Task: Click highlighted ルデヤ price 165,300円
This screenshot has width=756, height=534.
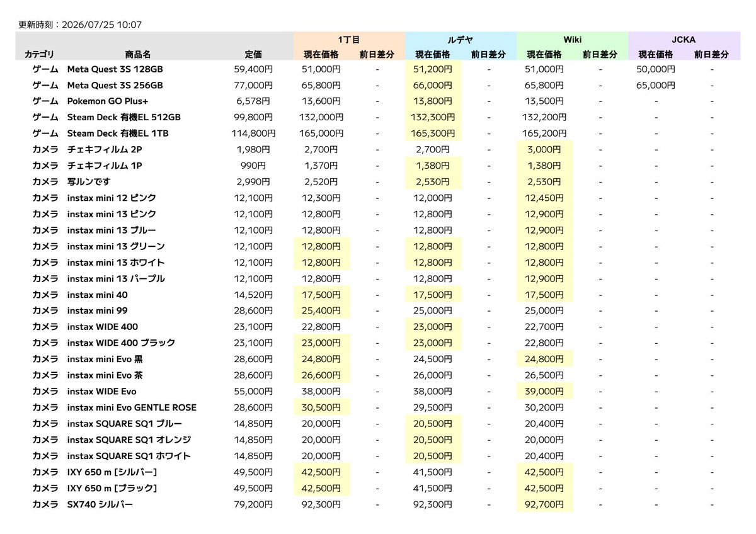Action: pyautogui.click(x=433, y=133)
